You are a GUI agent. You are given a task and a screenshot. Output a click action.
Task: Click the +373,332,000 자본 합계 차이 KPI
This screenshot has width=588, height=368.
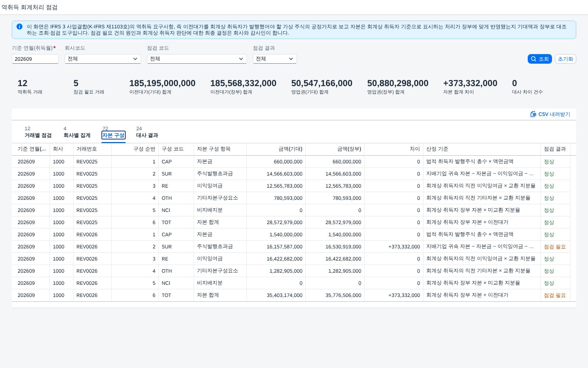tap(470, 87)
